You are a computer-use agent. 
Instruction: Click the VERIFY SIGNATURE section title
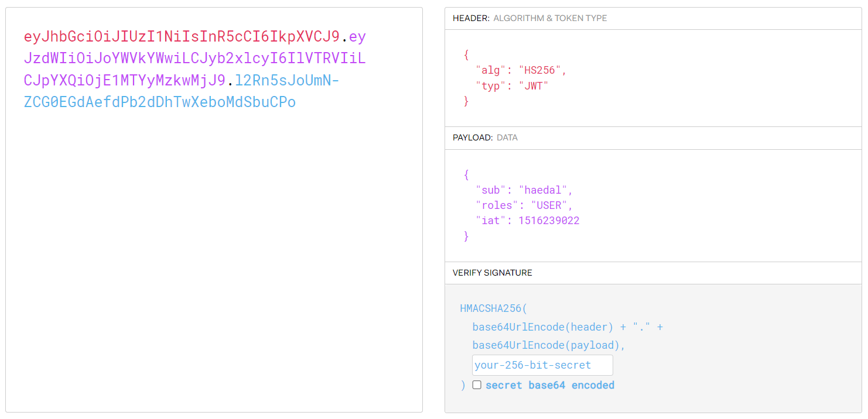click(x=492, y=273)
